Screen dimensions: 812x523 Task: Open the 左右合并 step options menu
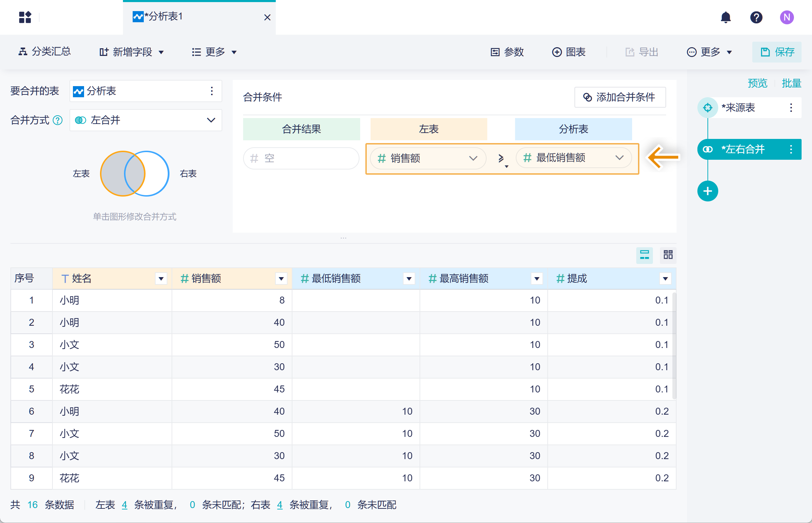pyautogui.click(x=791, y=149)
